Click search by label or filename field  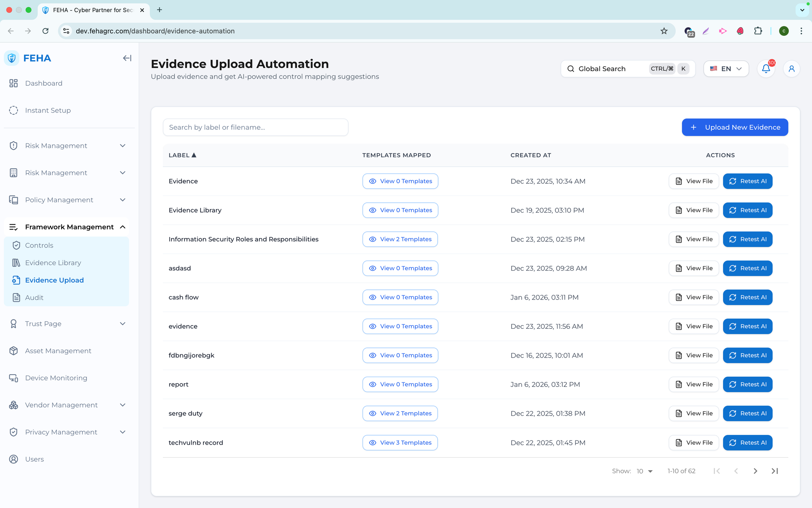[x=255, y=127]
